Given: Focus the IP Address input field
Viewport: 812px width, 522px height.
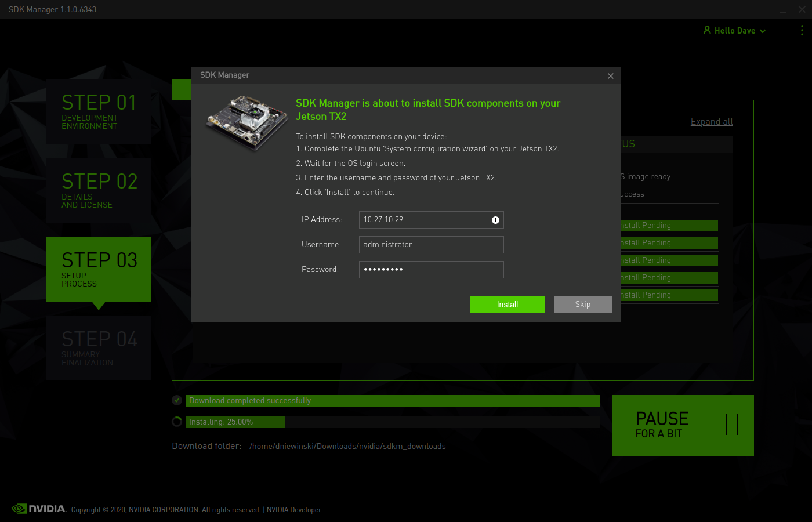Looking at the screenshot, I should click(x=423, y=220).
